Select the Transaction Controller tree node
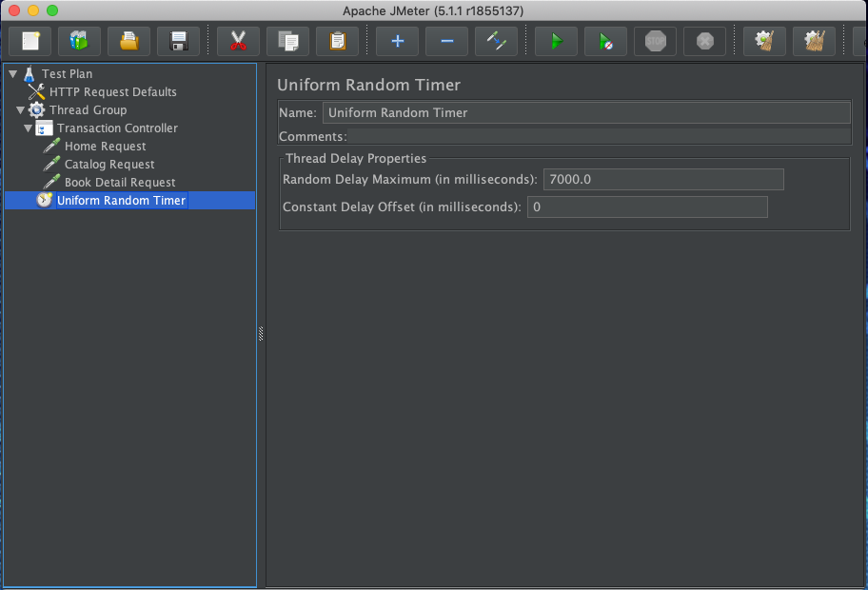This screenshot has width=868, height=590. pyautogui.click(x=117, y=128)
